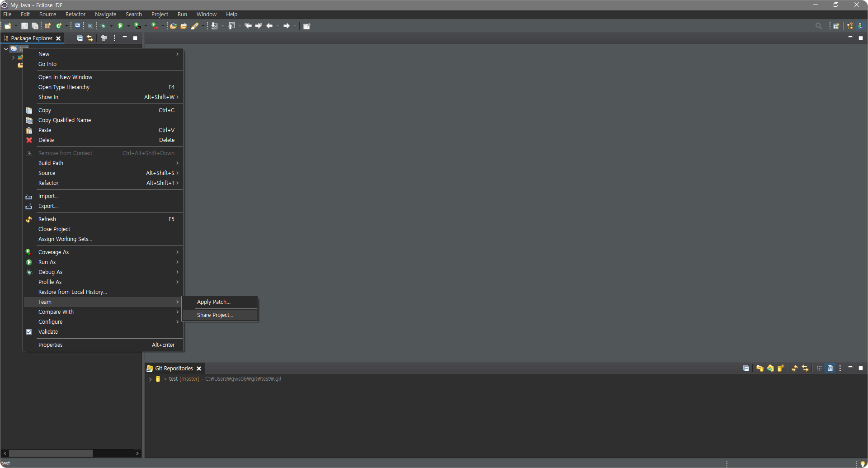Switch to the Java perspective icon

click(860, 26)
